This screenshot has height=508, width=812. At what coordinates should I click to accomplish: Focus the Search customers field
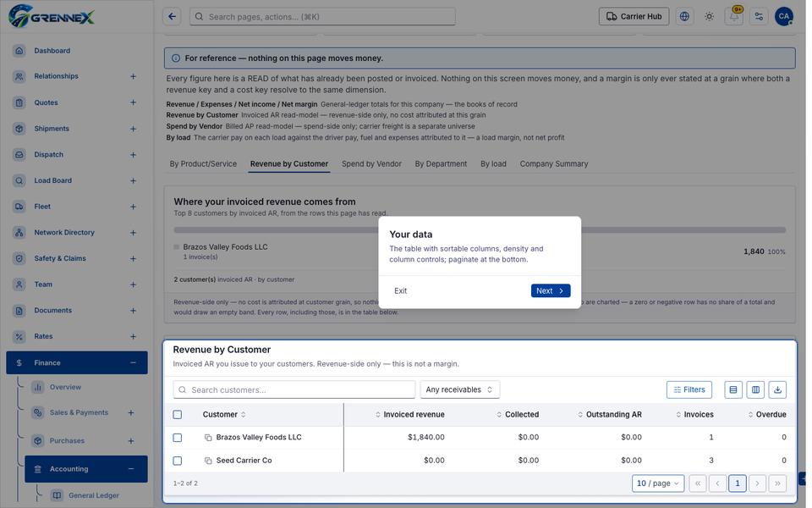294,389
